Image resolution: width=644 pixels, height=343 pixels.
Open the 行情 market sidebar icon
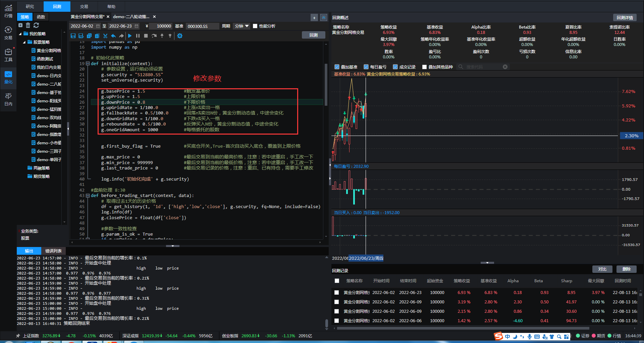(8, 11)
